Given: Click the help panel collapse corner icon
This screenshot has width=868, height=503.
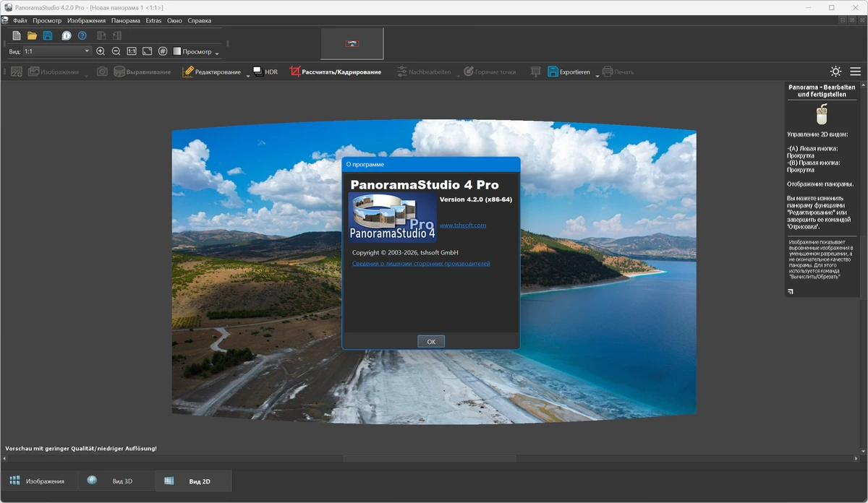Looking at the screenshot, I should [790, 292].
